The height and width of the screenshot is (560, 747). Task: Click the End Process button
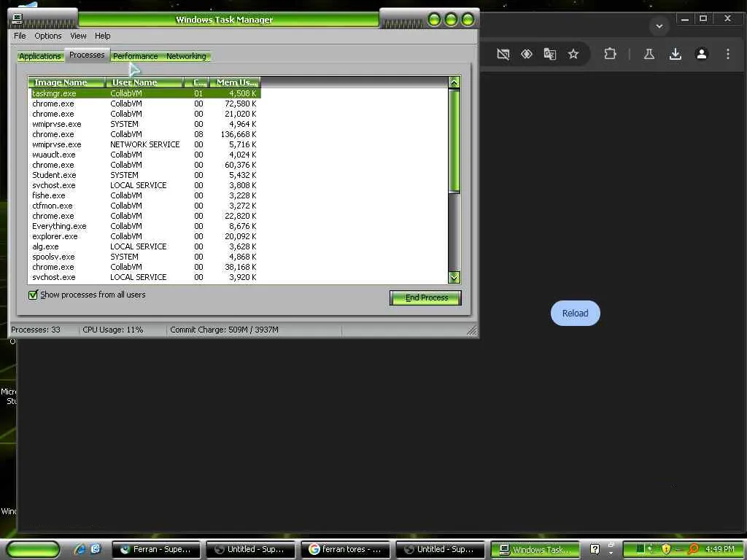click(425, 297)
